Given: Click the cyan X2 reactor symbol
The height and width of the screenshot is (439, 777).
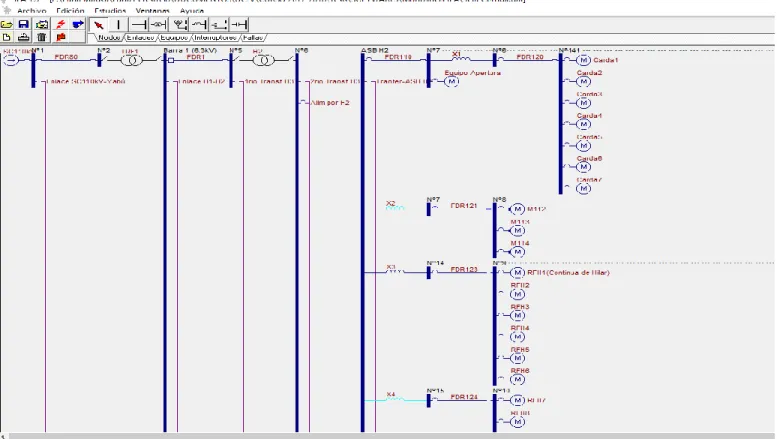Looking at the screenshot, I should click(395, 209).
